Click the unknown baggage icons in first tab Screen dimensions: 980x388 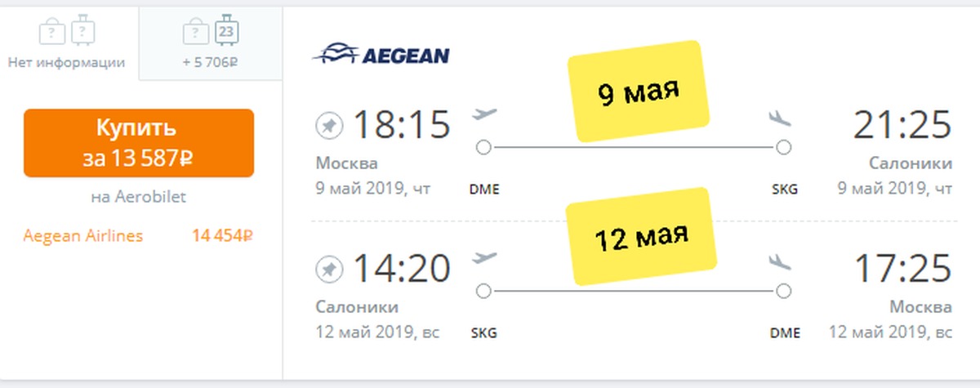[x=67, y=33]
